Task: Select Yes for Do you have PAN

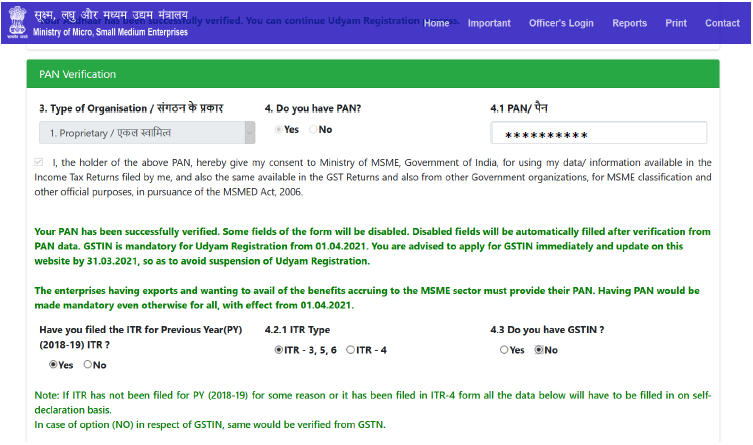Action: point(279,130)
